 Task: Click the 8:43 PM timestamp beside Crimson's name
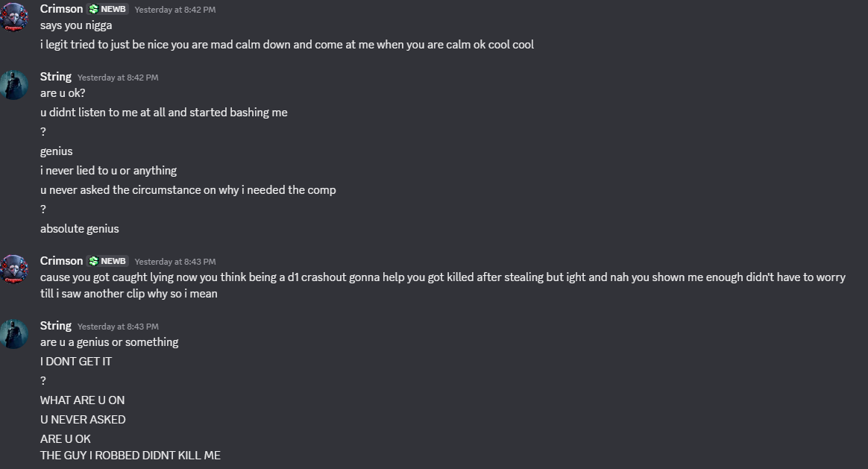click(x=175, y=262)
